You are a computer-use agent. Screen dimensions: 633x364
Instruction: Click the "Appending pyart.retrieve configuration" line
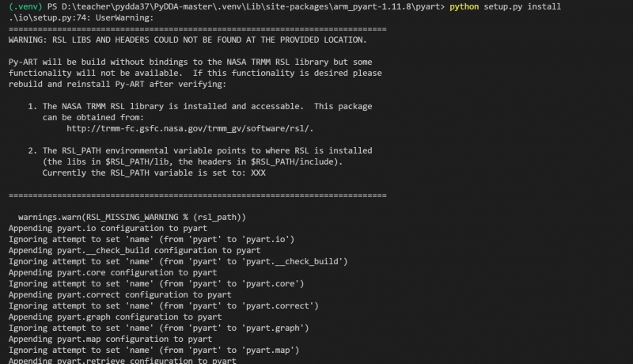coord(123,360)
